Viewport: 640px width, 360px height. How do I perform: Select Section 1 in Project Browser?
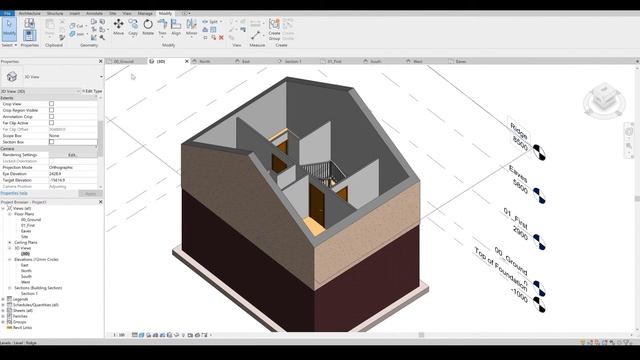click(29, 293)
